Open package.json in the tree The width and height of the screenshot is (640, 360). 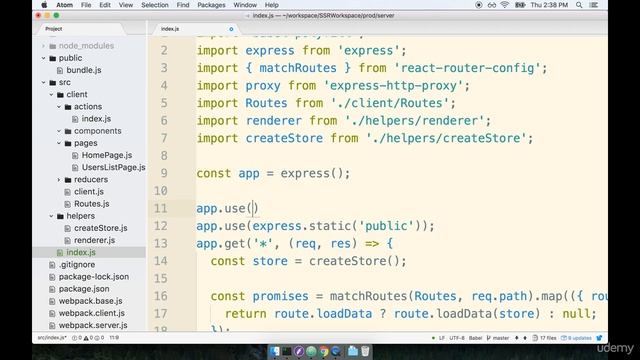[84, 289]
